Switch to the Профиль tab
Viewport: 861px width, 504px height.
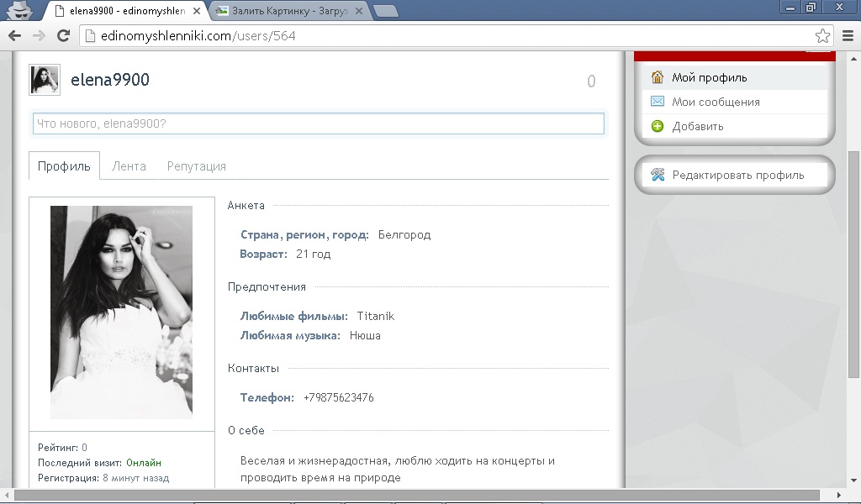coord(64,165)
